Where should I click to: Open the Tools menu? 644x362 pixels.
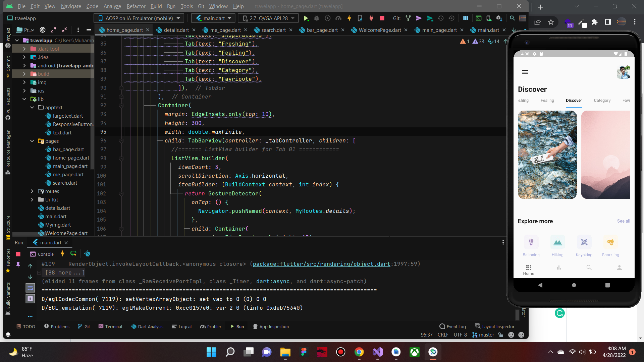[x=186, y=6]
